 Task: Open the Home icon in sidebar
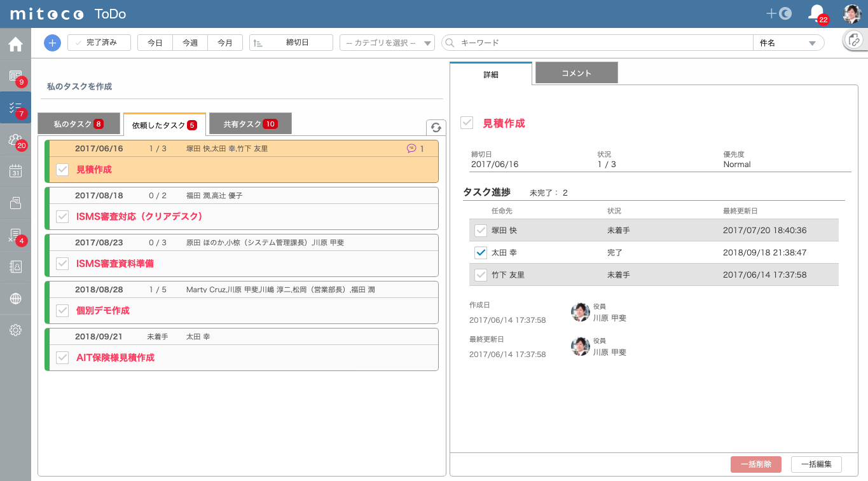pyautogui.click(x=15, y=44)
